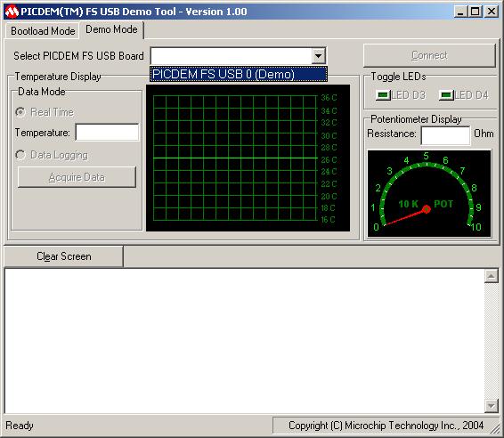Click the Microchip logo in title bar
The height and width of the screenshot is (438, 504).
[12, 12]
